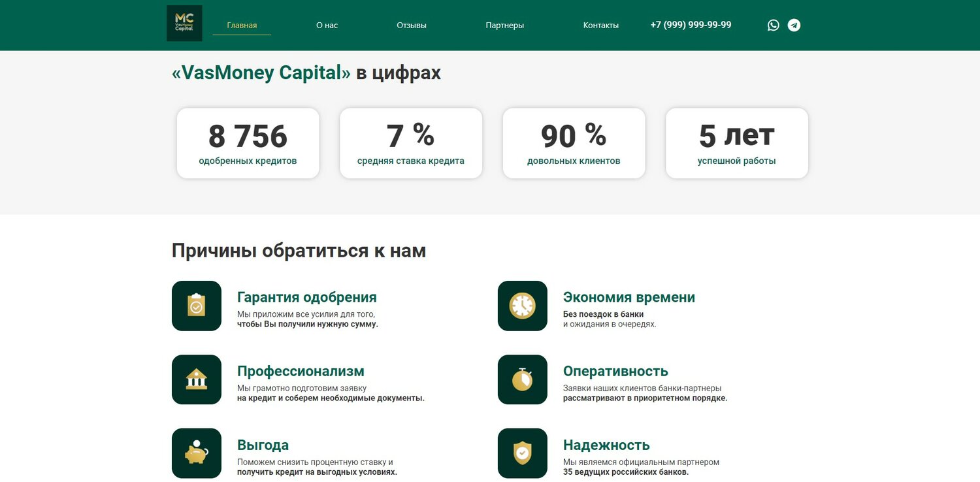Select the Гарантия одобрения heading
This screenshot has height=482, width=980.
click(307, 297)
